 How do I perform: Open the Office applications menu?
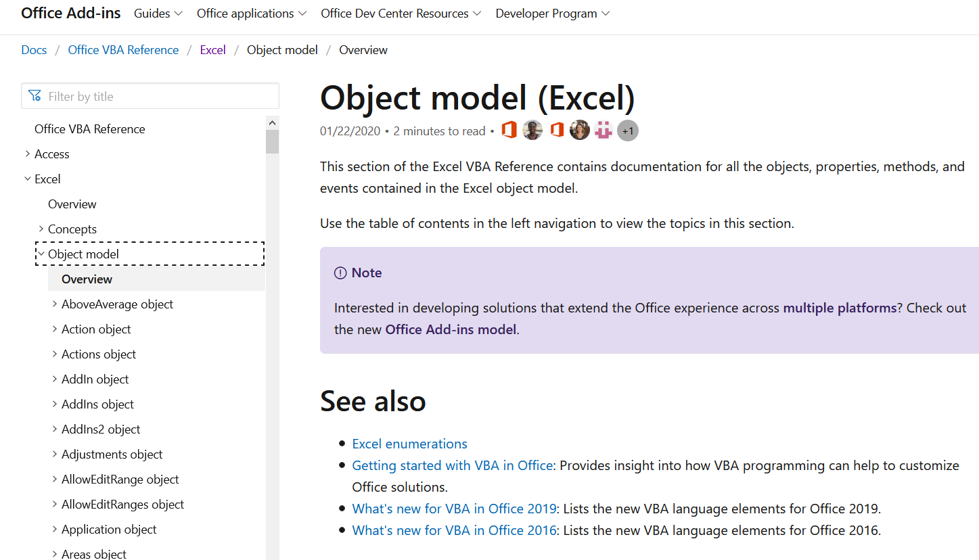coord(251,14)
